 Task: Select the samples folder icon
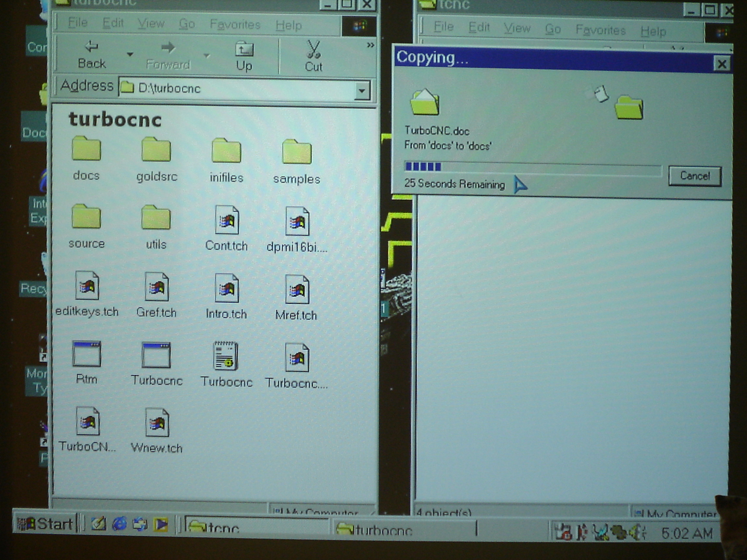click(x=297, y=153)
